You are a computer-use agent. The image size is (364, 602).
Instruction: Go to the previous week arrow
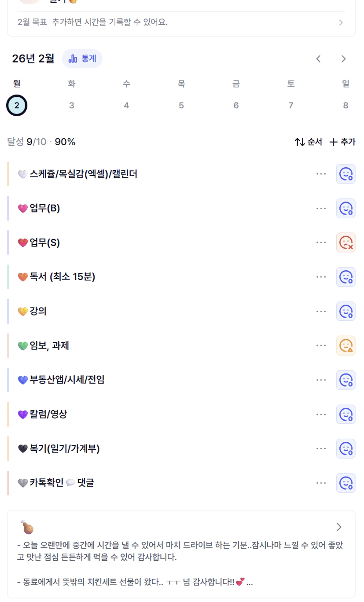point(318,59)
